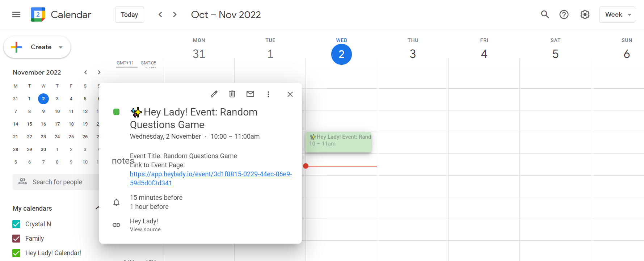
Task: Open the event options three-dot menu
Action: [268, 94]
